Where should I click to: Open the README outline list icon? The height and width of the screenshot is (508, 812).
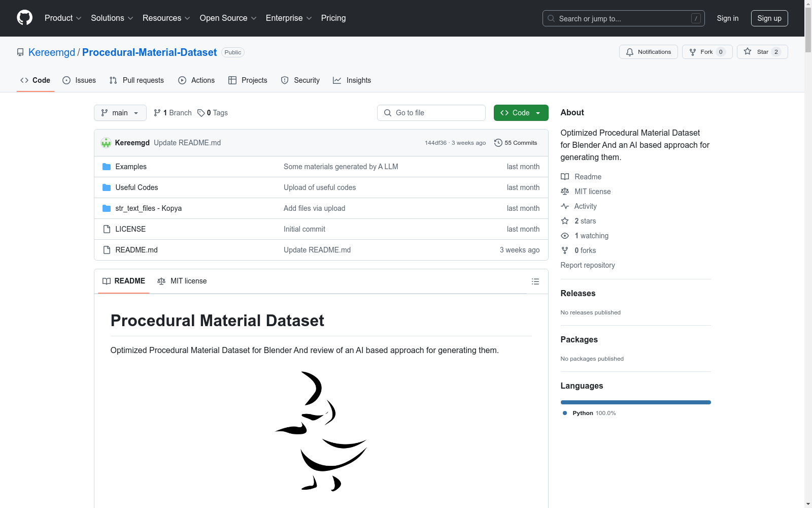(x=535, y=281)
